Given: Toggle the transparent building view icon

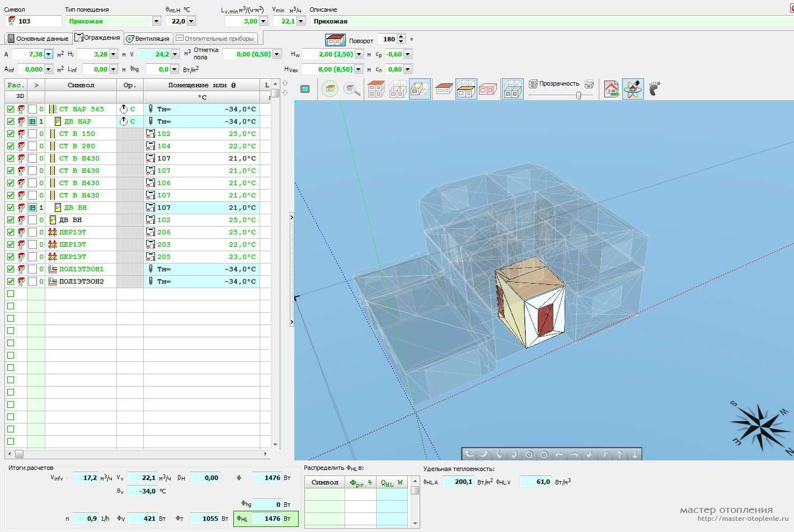Looking at the screenshot, I should coord(513,89).
